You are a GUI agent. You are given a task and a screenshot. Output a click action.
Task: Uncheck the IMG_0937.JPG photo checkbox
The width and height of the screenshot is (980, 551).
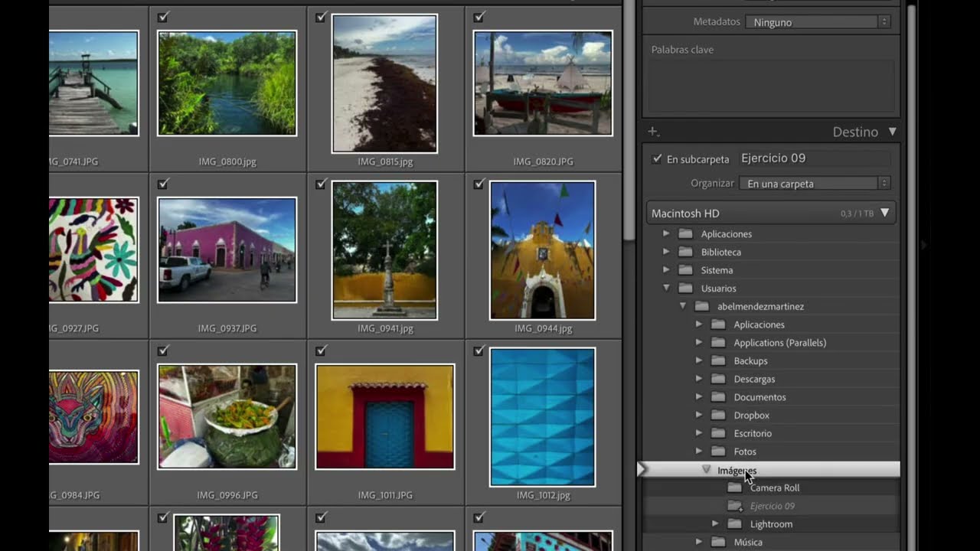pos(163,184)
